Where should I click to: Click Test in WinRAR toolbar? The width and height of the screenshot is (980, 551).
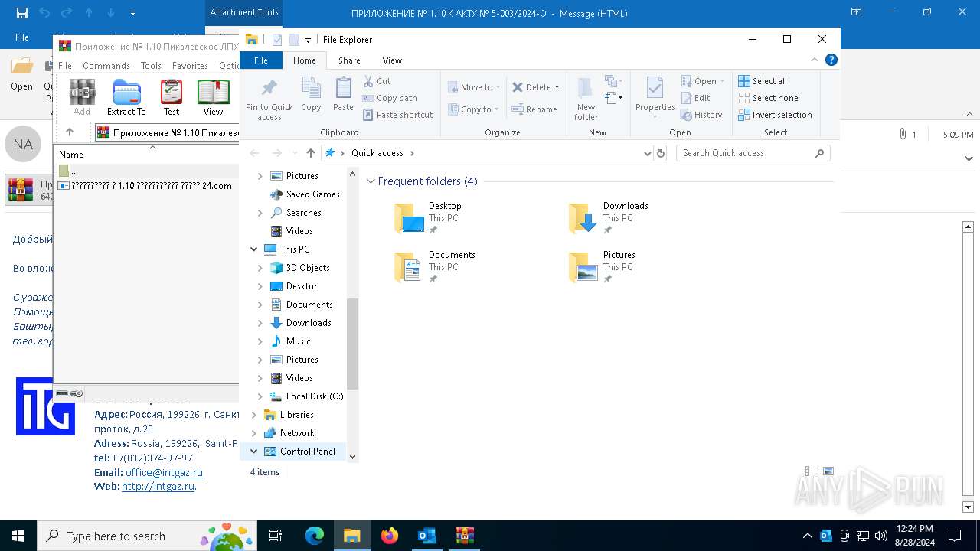171,97
